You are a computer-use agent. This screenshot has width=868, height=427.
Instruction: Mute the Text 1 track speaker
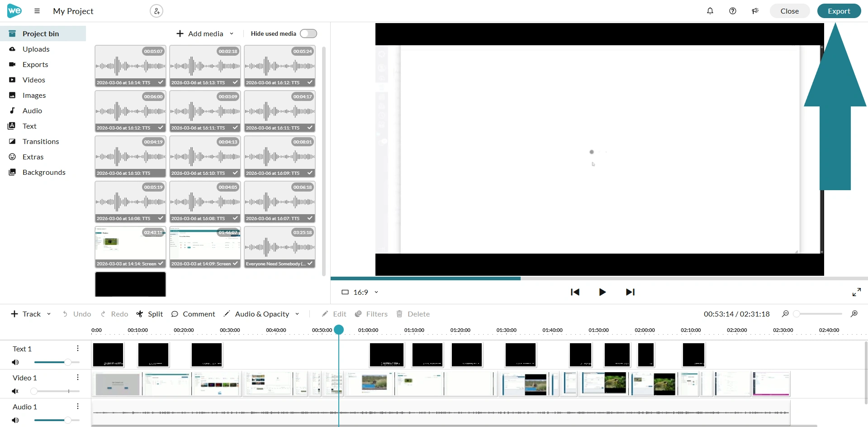click(15, 362)
